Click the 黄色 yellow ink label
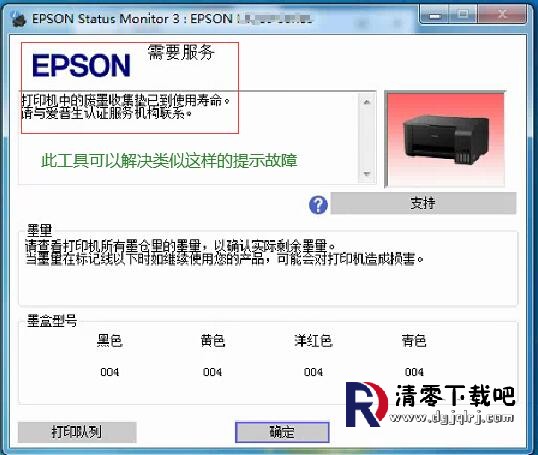 tap(213, 341)
